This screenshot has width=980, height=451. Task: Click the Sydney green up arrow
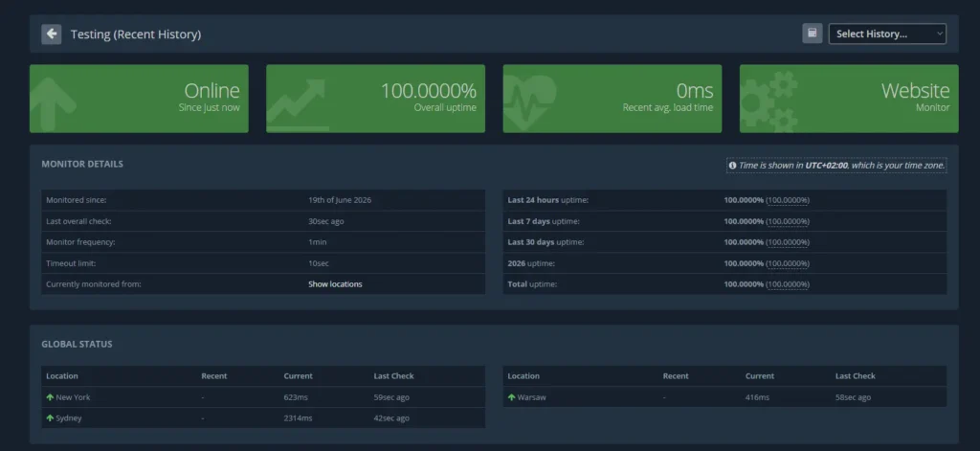50,417
